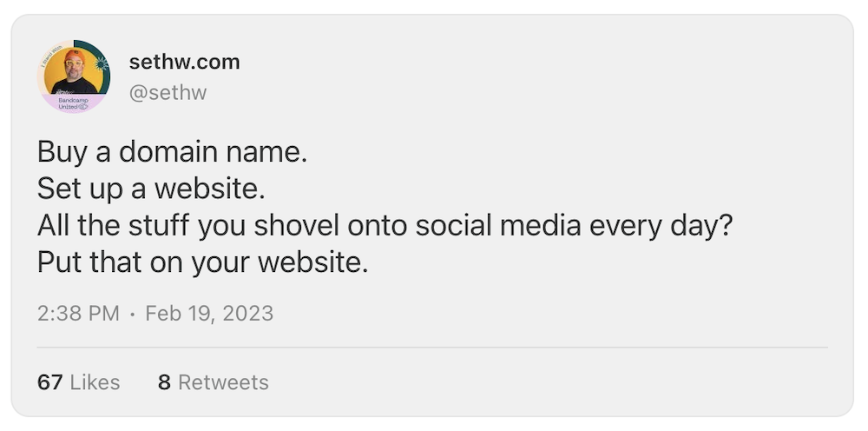868x431 pixels.
Task: Click the line "Buy a domain name."
Action: pos(172,153)
